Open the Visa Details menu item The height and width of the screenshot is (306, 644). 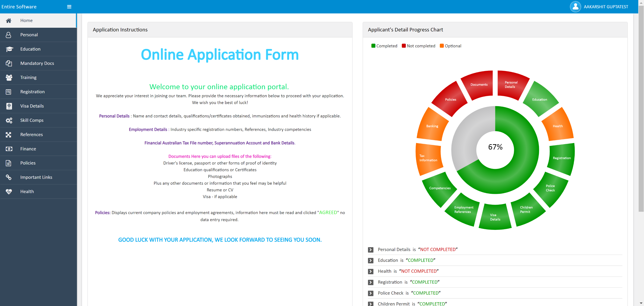tap(32, 106)
